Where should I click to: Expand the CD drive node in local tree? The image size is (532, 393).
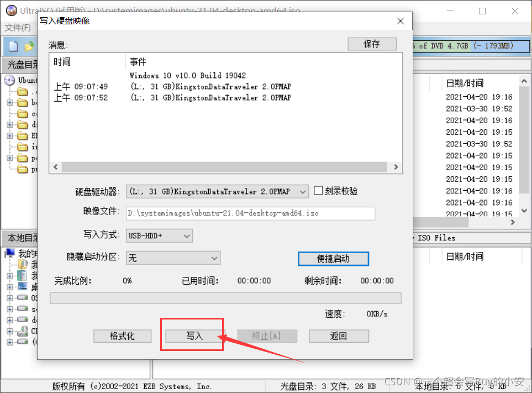pyautogui.click(x=10, y=331)
